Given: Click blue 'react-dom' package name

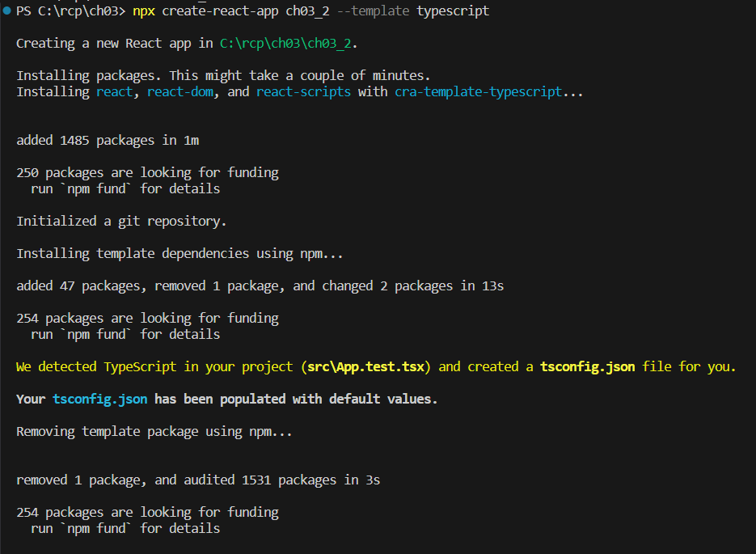Looking at the screenshot, I should tap(180, 91).
